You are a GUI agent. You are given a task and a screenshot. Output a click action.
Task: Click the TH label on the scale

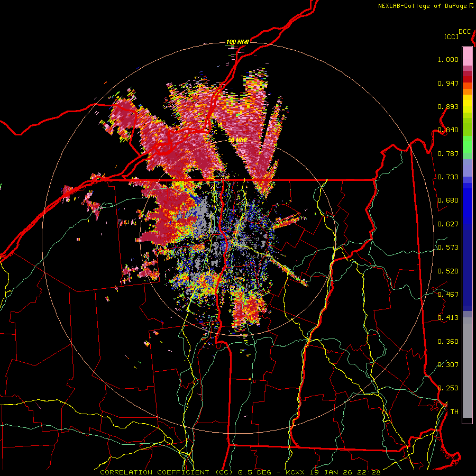tap(454, 412)
